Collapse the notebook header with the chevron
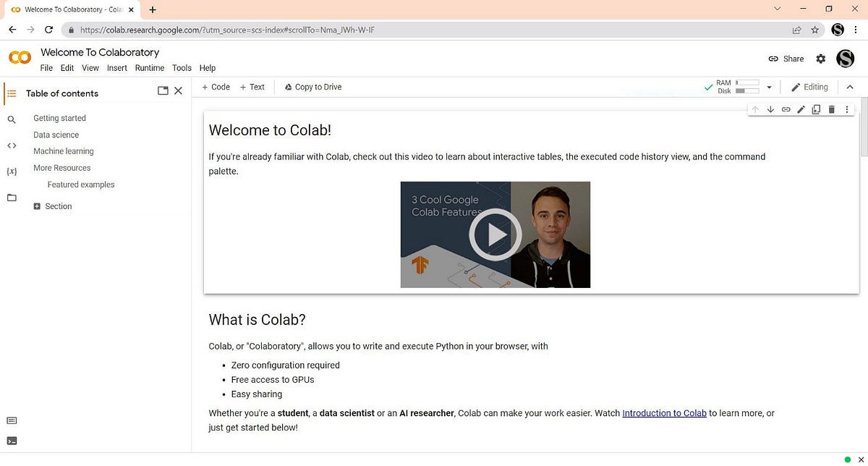Image resolution: width=868 pixels, height=466 pixels. tap(850, 86)
